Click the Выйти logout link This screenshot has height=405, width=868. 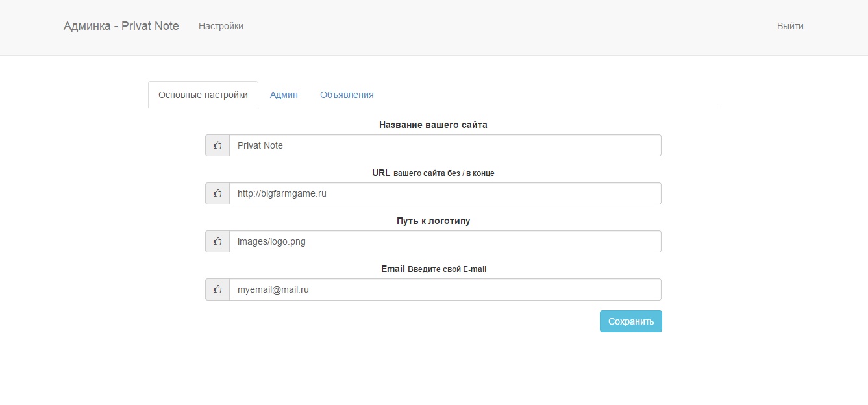pyautogui.click(x=790, y=26)
